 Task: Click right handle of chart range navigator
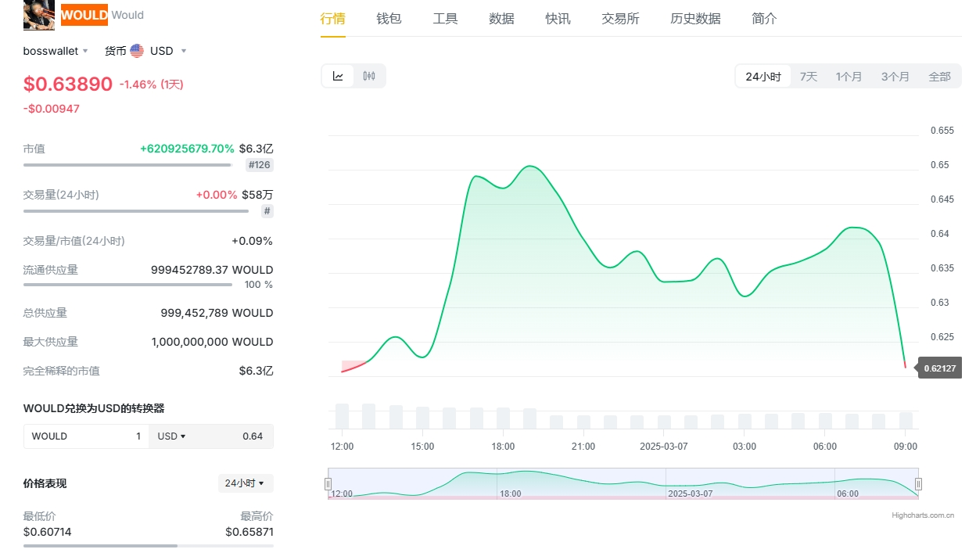coord(918,484)
